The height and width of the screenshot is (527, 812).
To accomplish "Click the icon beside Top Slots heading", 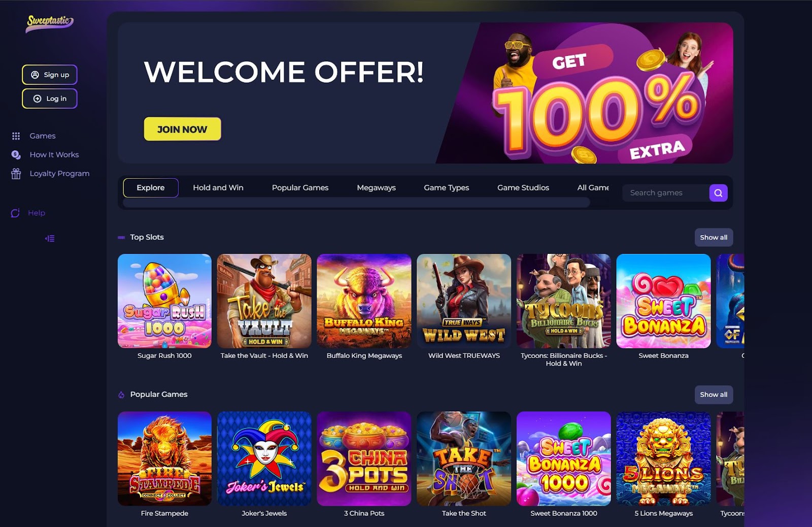I will [121, 238].
